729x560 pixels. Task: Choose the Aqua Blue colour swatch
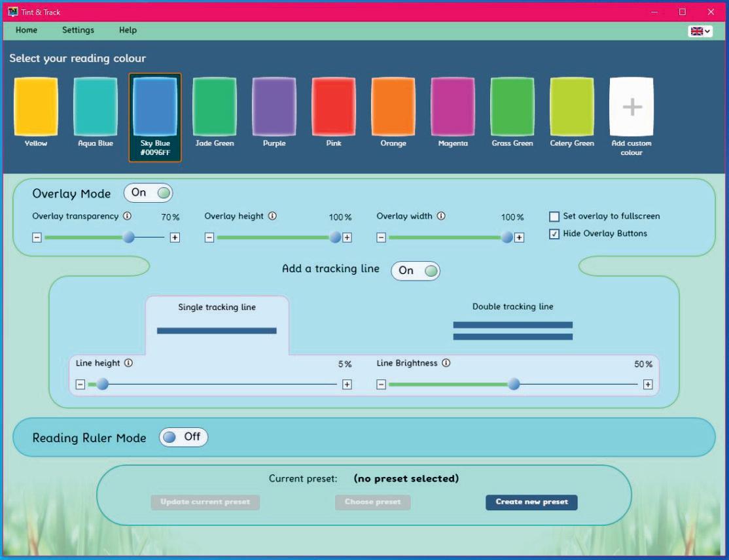pos(96,107)
